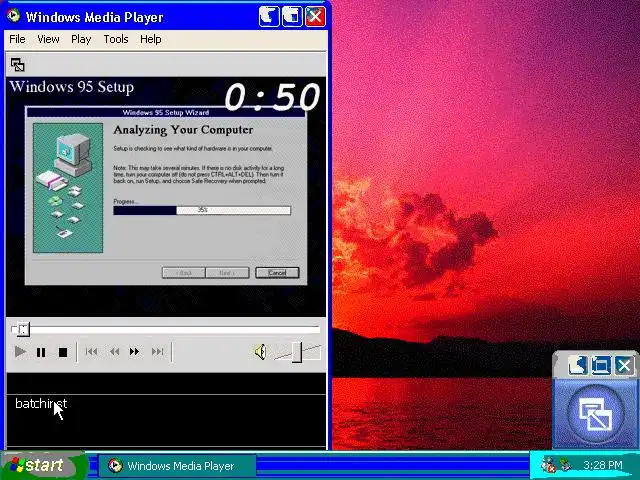Open the File menu

click(x=17, y=39)
